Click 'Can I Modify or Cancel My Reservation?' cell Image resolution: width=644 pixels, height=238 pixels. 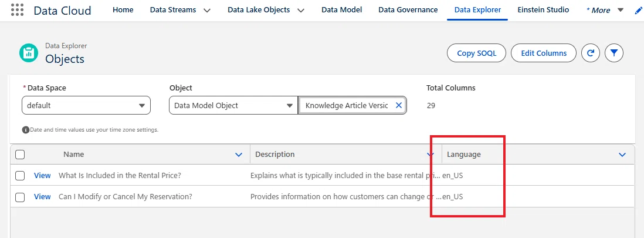(x=126, y=197)
